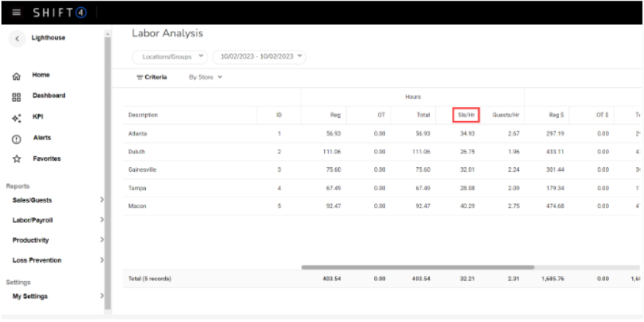This screenshot has height=322, width=644.
Task: Click the Dashboard grid icon
Action: point(16,97)
